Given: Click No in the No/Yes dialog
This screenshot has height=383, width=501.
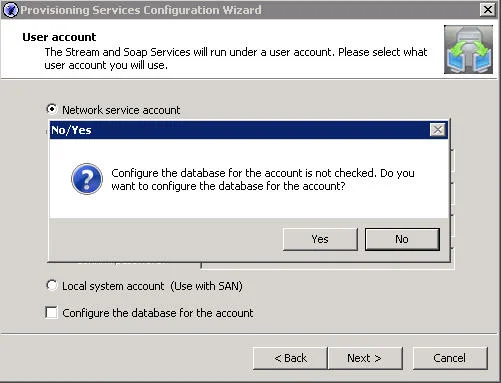Looking at the screenshot, I should [x=402, y=239].
